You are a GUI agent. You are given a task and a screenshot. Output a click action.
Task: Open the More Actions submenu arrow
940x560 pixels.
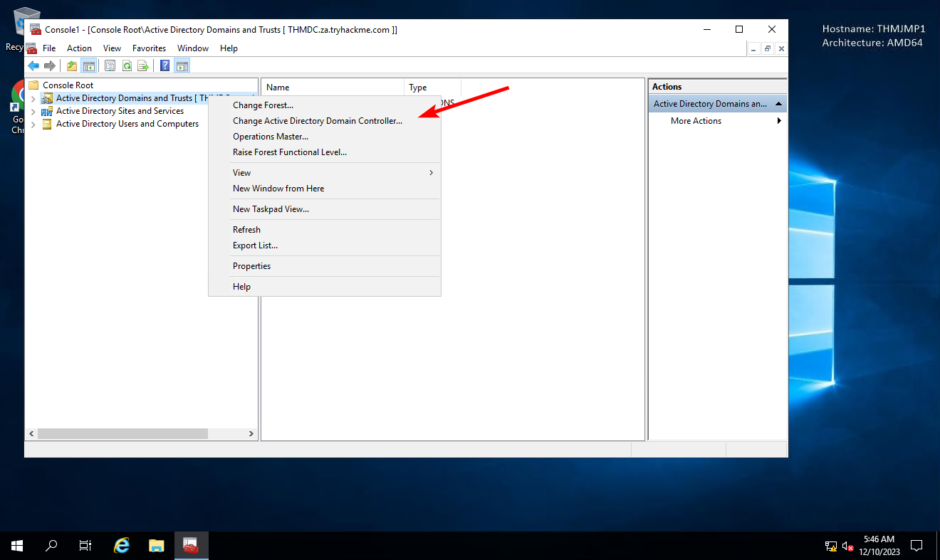pos(779,121)
